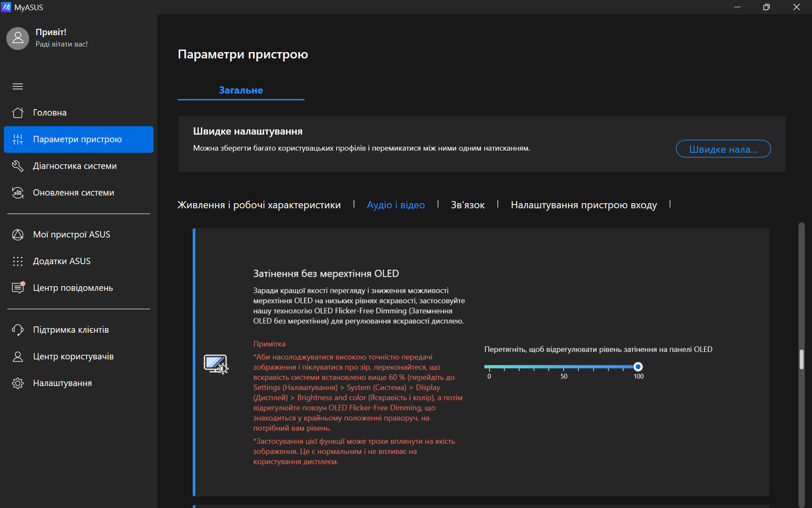Click the hamburger menu icon
812x508 pixels.
[x=18, y=86]
